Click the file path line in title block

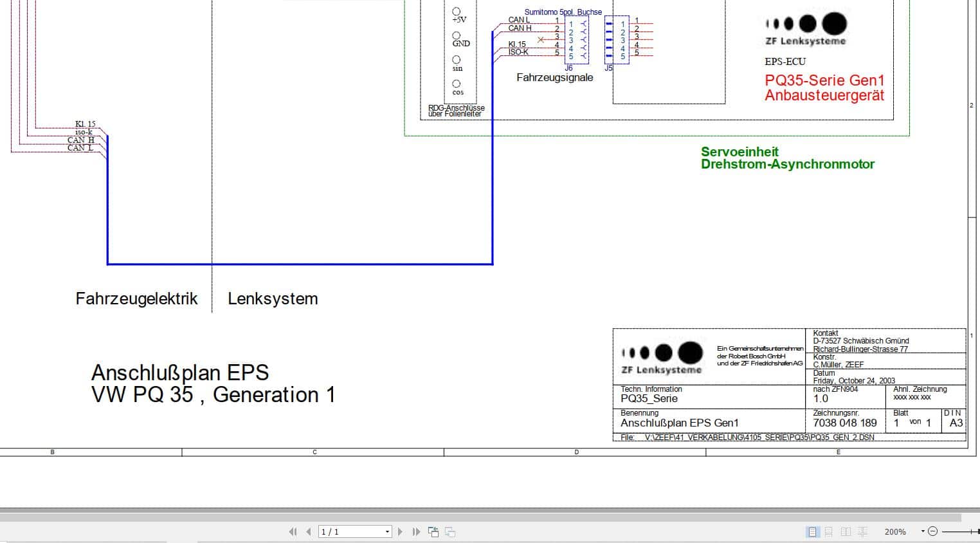[747, 437]
